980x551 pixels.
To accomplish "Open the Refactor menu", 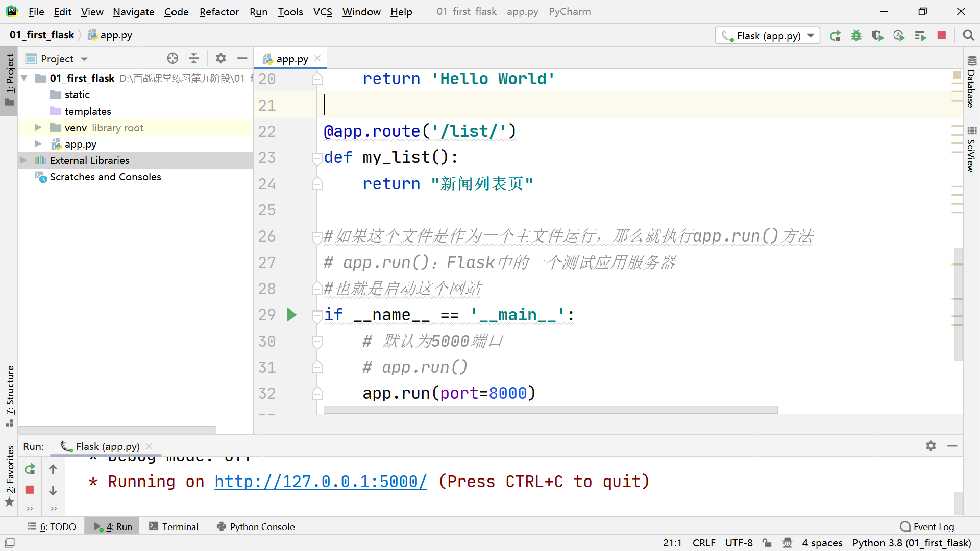I will [219, 11].
